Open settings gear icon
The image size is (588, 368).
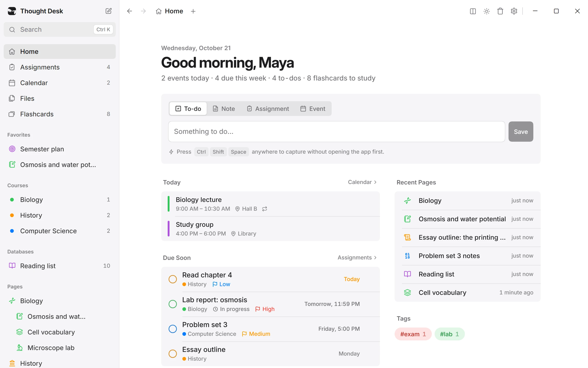[514, 11]
